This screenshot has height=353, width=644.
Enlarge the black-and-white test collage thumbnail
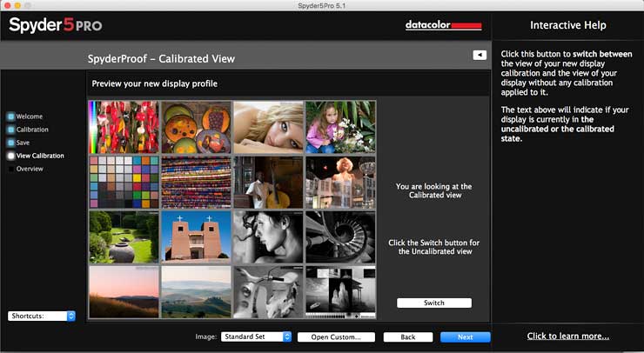click(x=340, y=292)
